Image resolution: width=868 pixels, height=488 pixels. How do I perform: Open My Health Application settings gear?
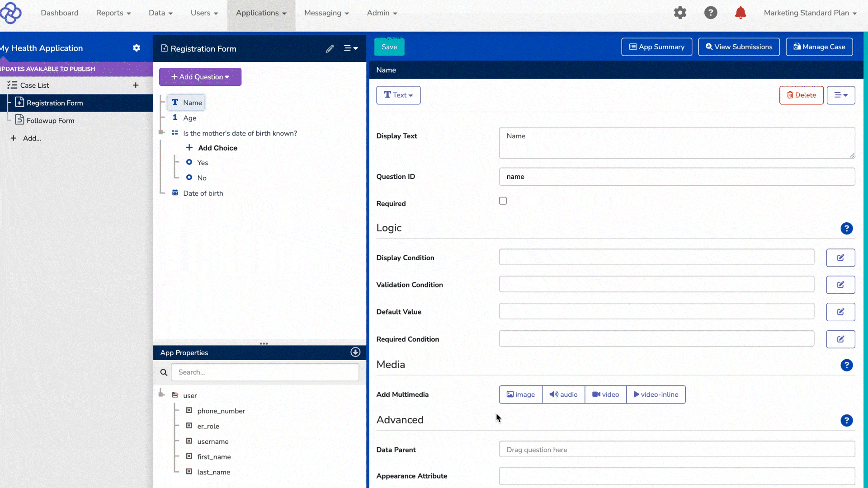coord(137,48)
